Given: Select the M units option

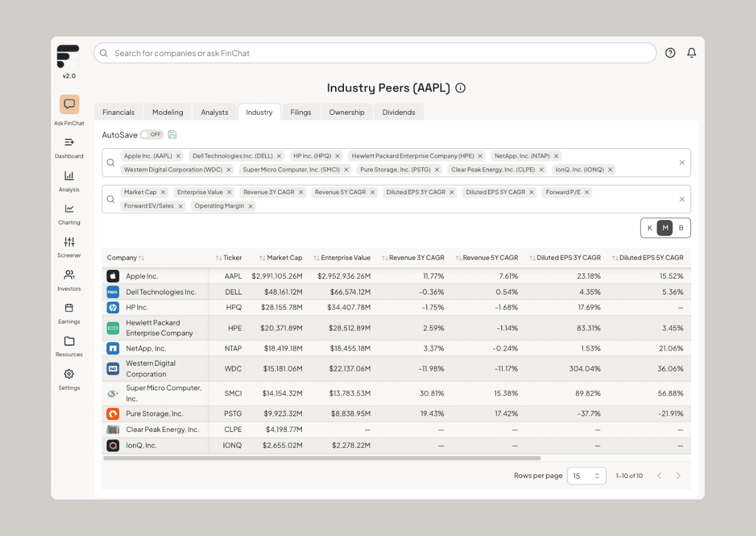Looking at the screenshot, I should click(665, 228).
